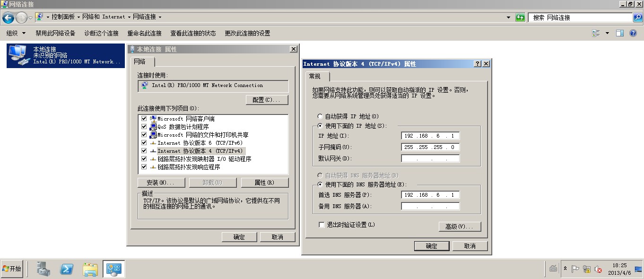The width and height of the screenshot is (644, 279).
Task: Select 自动获得 IP 地址 radio button
Action: point(320,116)
